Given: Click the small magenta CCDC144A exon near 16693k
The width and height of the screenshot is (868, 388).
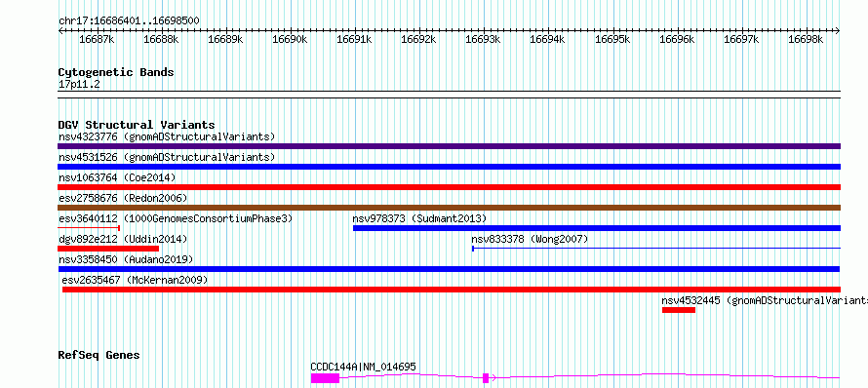Looking at the screenshot, I should (x=486, y=378).
